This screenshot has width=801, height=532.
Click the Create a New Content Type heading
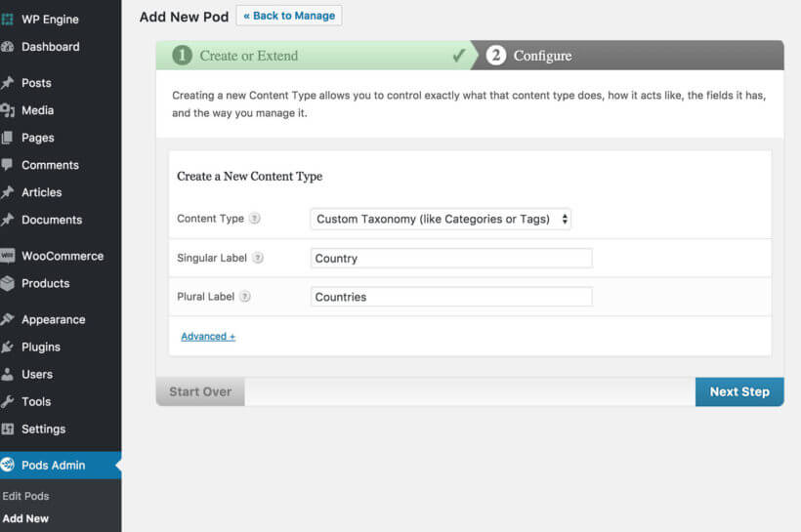tap(249, 176)
